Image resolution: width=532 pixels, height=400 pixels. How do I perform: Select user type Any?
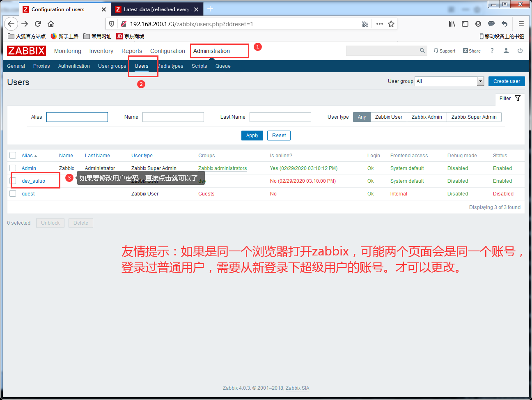pyautogui.click(x=362, y=117)
